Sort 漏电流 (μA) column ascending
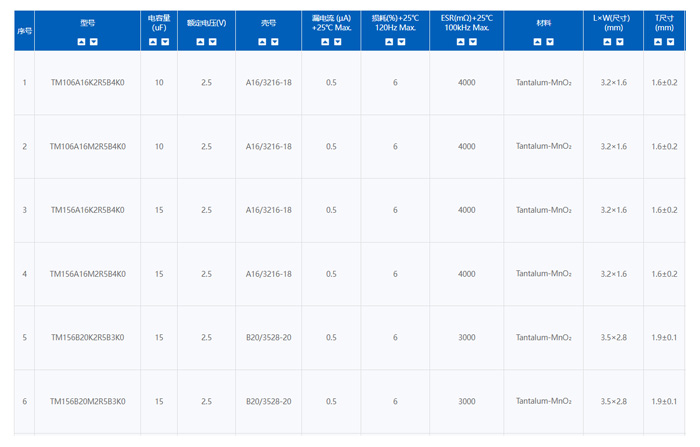The height and width of the screenshot is (447, 700). 324,42
